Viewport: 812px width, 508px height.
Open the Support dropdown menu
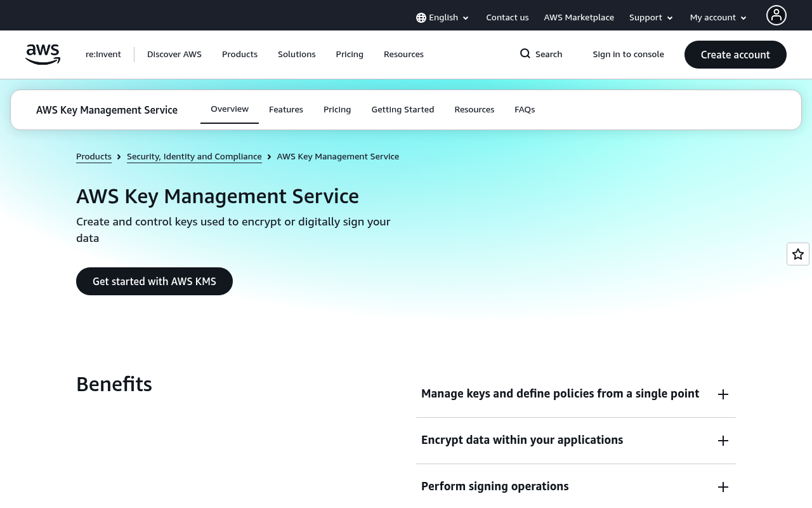[x=652, y=18]
